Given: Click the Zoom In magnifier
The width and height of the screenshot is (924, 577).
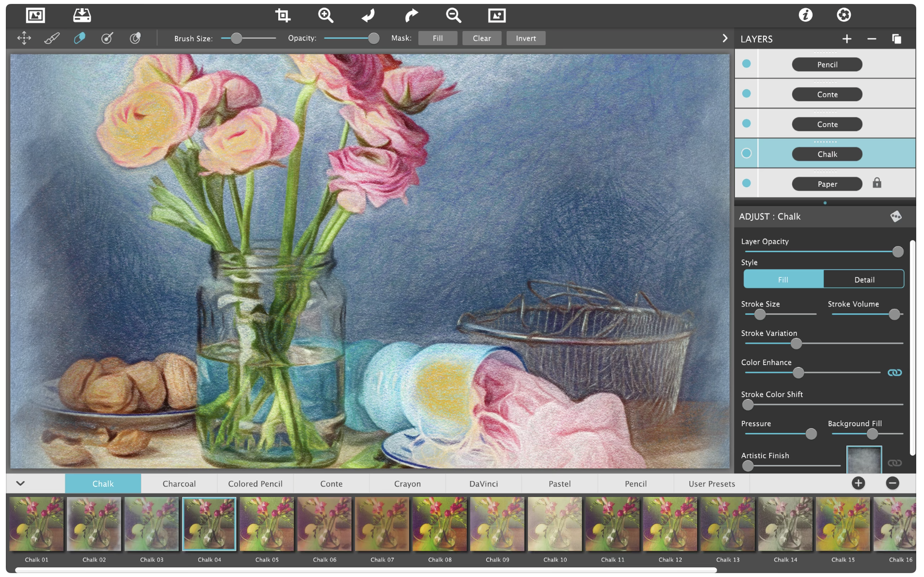Looking at the screenshot, I should pos(325,16).
